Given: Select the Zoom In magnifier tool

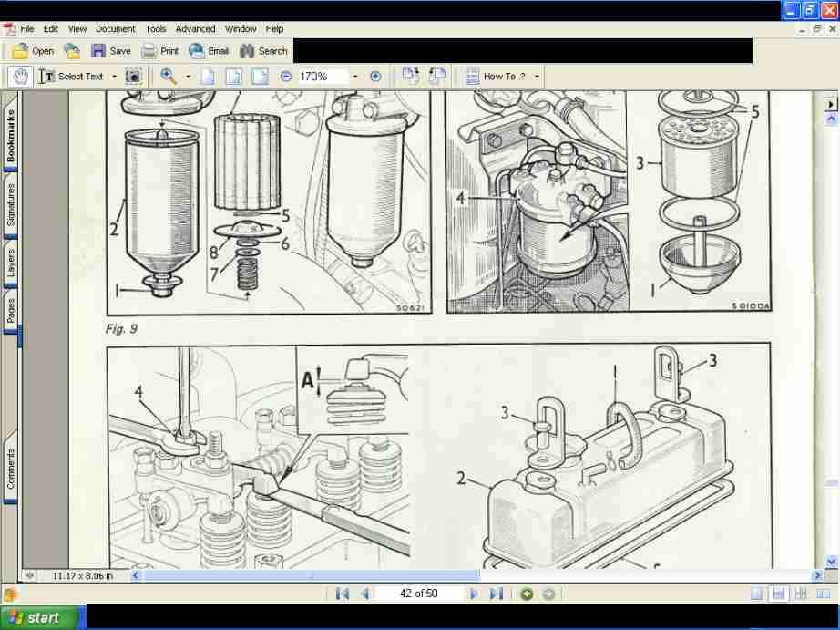Looking at the screenshot, I should tap(169, 77).
